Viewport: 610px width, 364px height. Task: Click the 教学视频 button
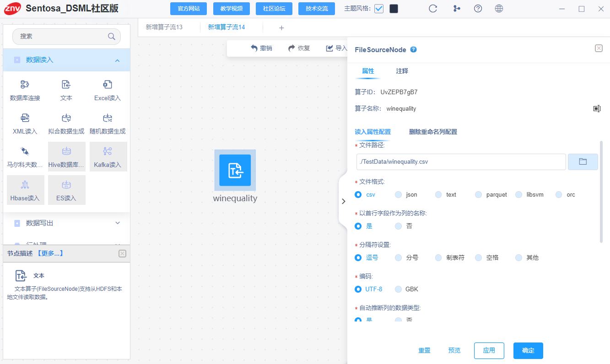click(231, 9)
